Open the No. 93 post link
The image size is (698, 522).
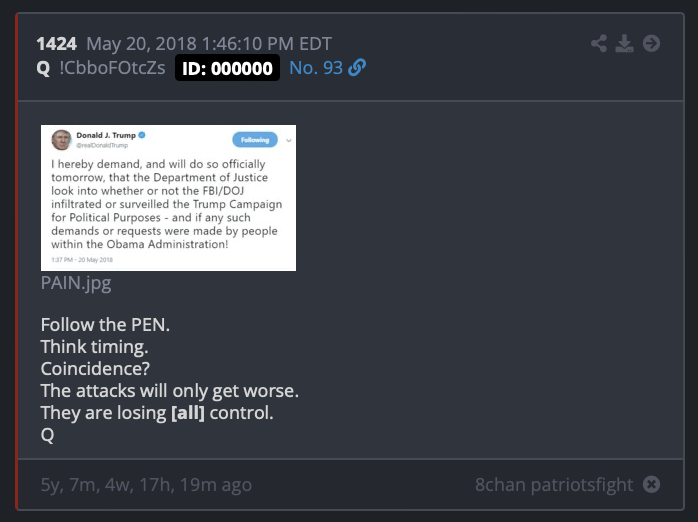coord(316,68)
